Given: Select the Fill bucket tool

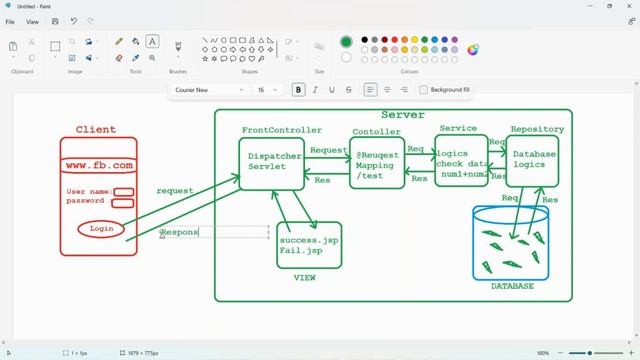Looking at the screenshot, I should point(136,42).
